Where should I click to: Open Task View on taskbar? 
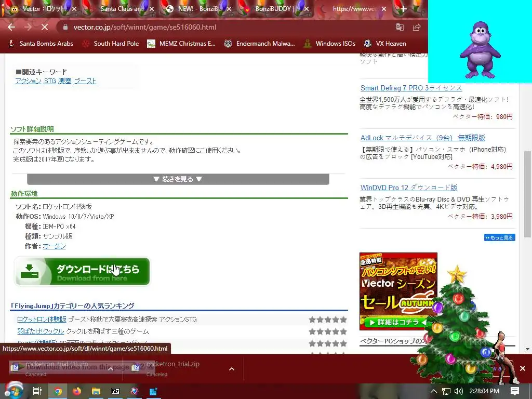37,391
